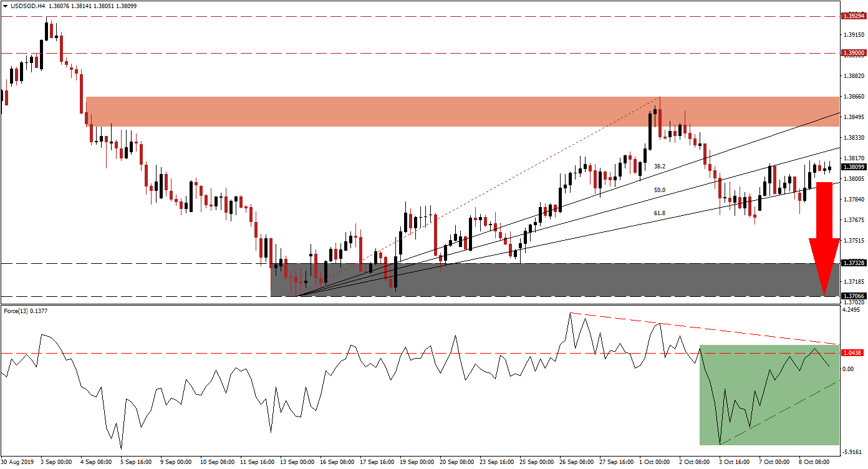Screen dimensions: 868x469
Task: Click the 23 Sep 16:00 time label
Action: (x=497, y=463)
